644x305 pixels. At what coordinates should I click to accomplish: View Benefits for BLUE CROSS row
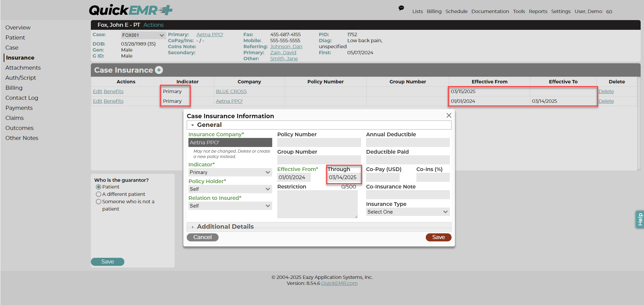pos(114,91)
